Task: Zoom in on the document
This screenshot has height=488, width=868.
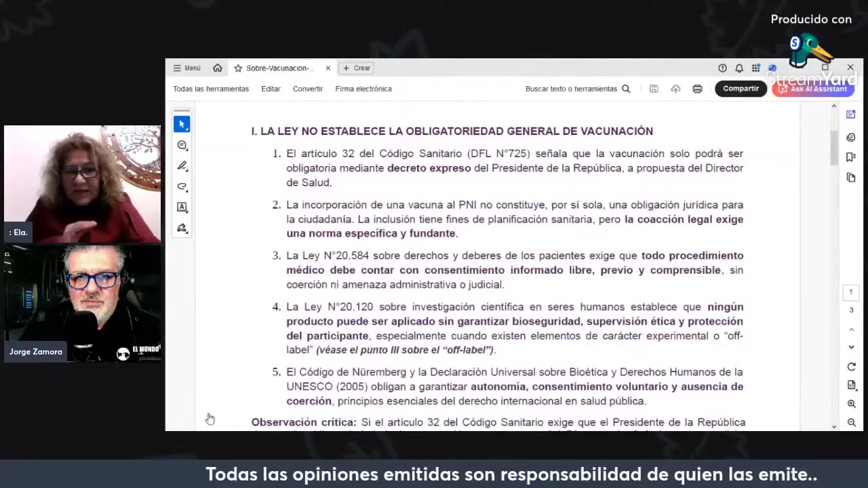Action: point(852,404)
